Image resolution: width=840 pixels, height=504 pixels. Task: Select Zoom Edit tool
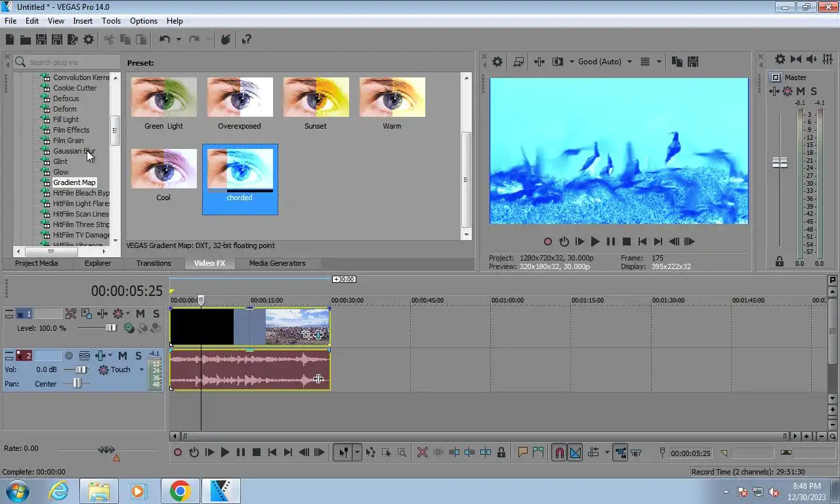point(402,452)
